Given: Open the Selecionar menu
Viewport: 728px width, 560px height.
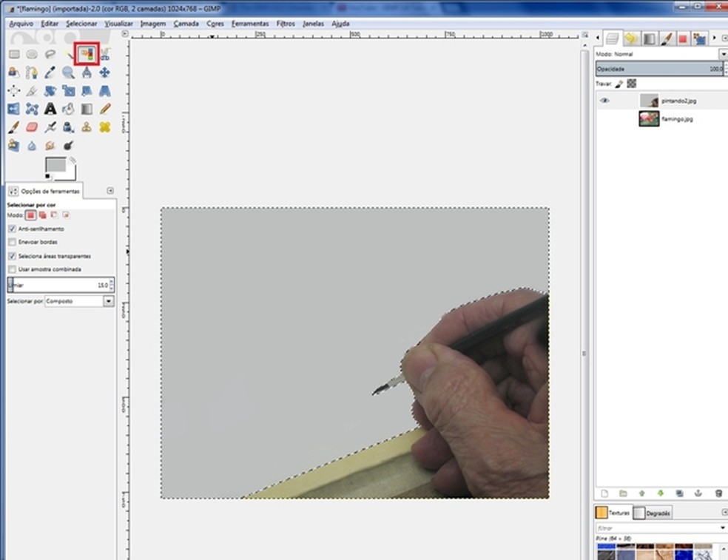Looking at the screenshot, I should click(81, 24).
